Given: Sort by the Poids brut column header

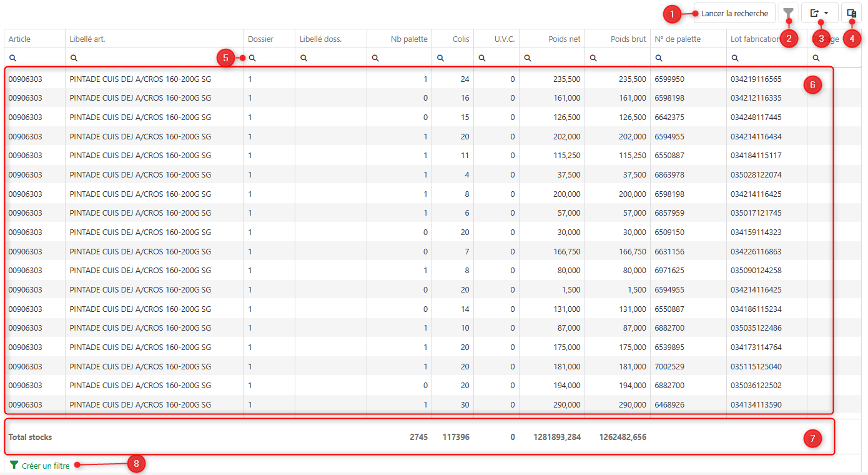Looking at the screenshot, I should [x=628, y=39].
